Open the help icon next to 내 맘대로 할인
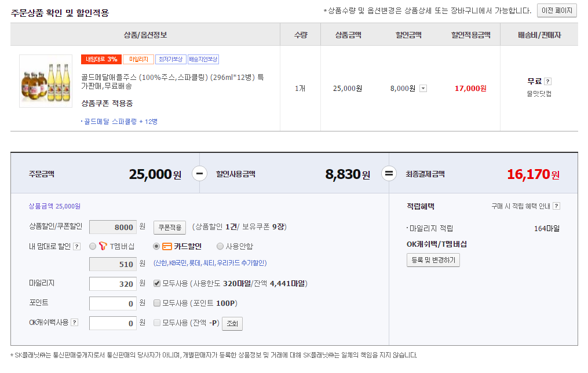The width and height of the screenshot is (588, 373). [77, 246]
